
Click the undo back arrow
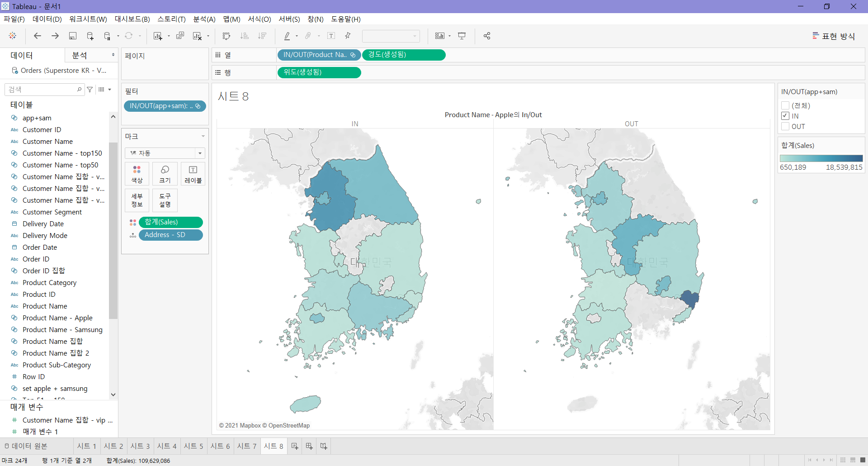(38, 36)
